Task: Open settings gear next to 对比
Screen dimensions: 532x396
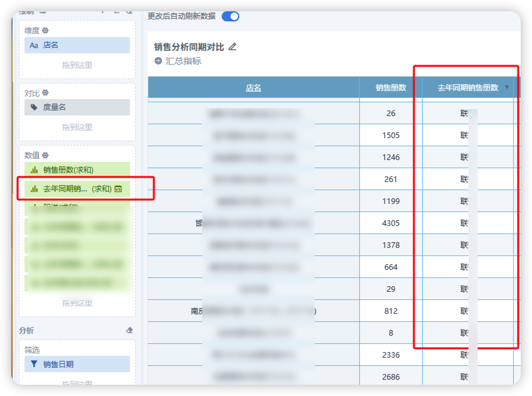Action: [46, 93]
